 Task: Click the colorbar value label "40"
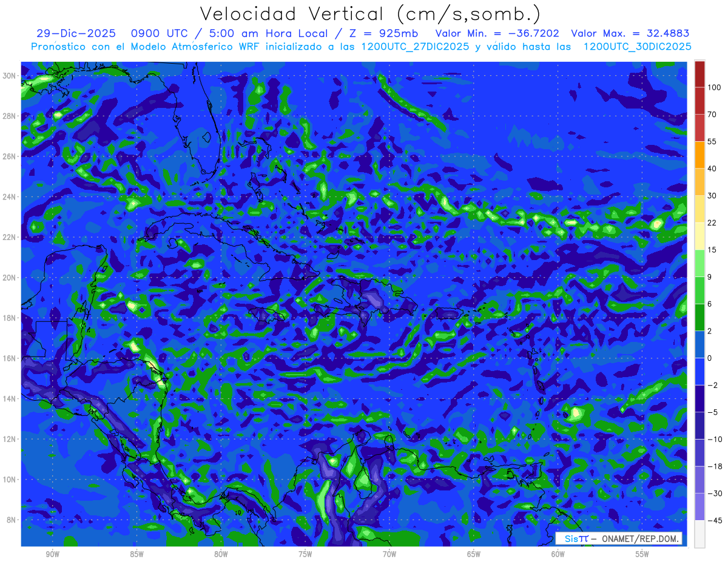coord(712,169)
